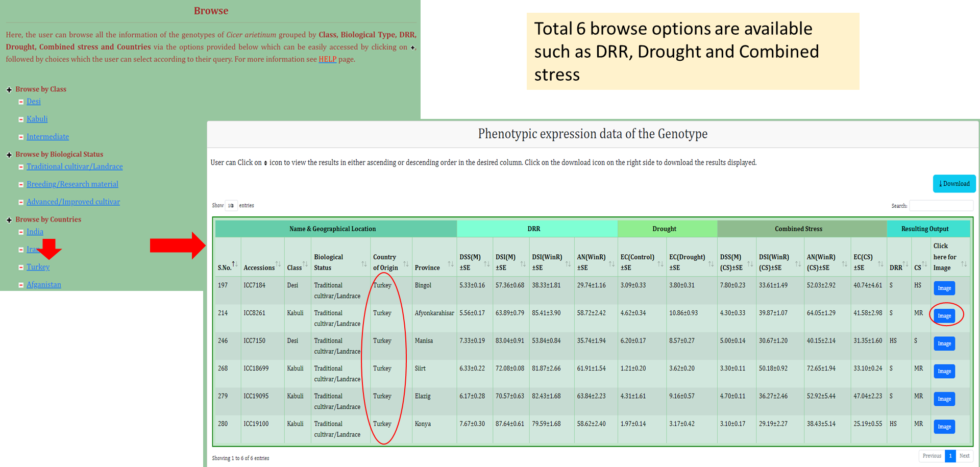The height and width of the screenshot is (467, 980).
Task: Sort table by S.No. column arrows
Action: 235,264
